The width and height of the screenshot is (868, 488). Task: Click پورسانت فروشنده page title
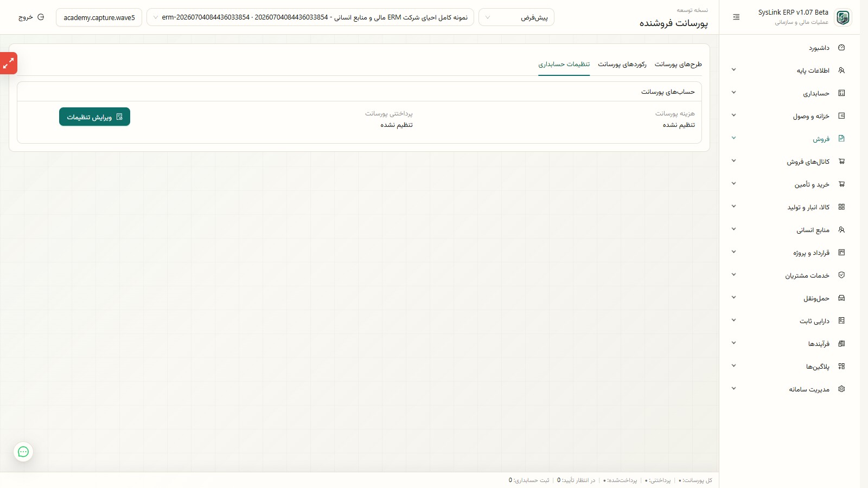click(x=673, y=23)
